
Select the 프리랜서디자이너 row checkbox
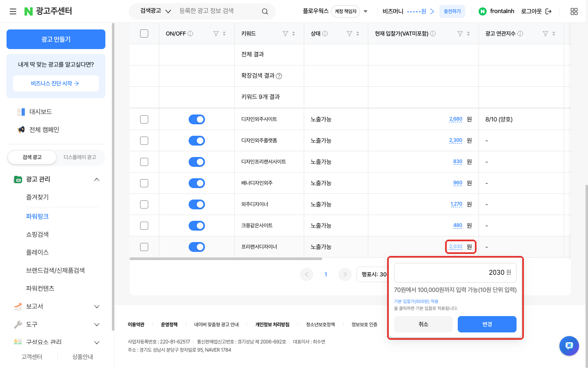pos(144,247)
